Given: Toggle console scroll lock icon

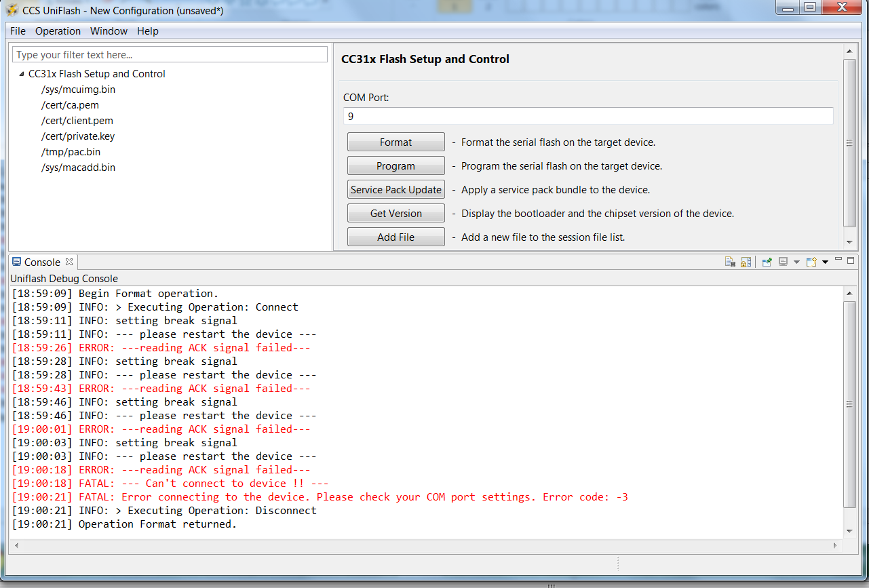Looking at the screenshot, I should [x=746, y=262].
